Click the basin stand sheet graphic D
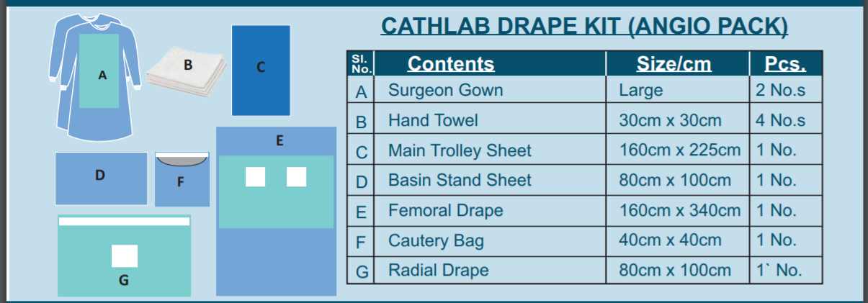 [101, 178]
